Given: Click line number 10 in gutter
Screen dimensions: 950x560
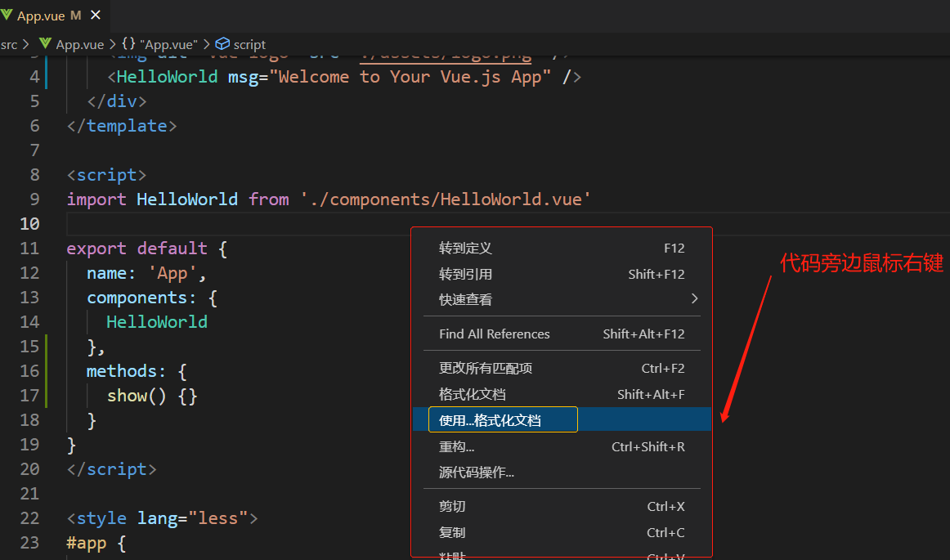Looking at the screenshot, I should click(29, 224).
